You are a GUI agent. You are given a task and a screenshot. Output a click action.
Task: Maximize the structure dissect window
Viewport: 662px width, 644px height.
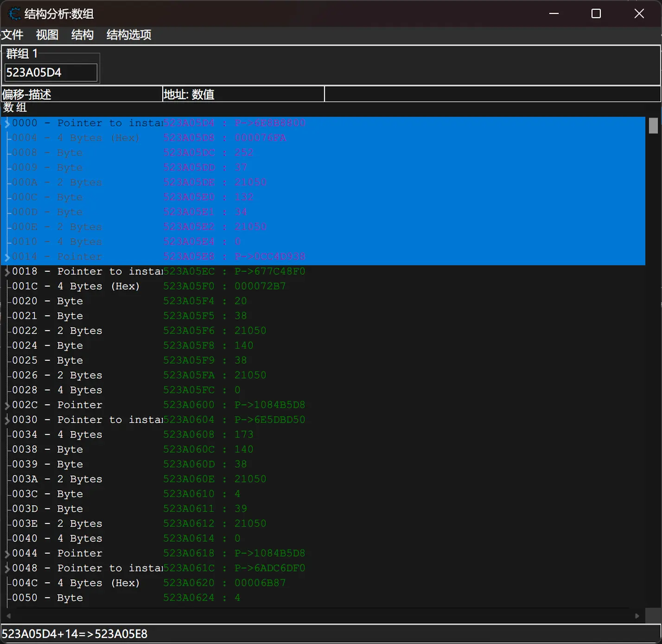point(596,14)
